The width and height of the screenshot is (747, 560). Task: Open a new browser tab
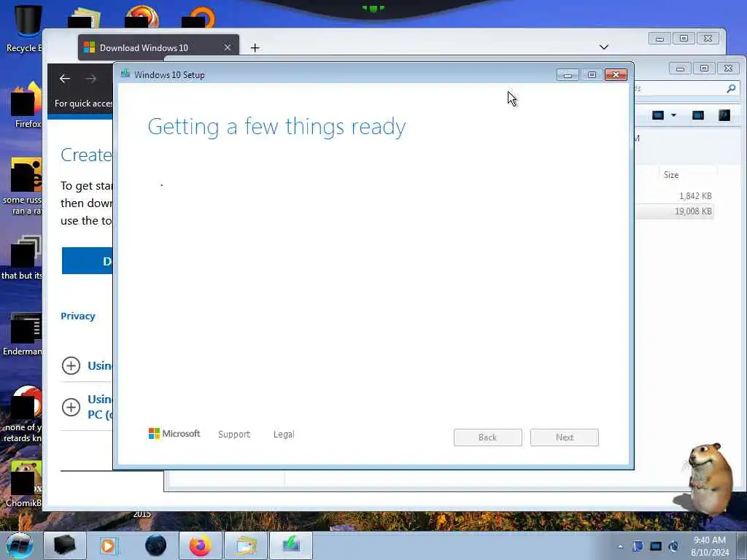255,47
